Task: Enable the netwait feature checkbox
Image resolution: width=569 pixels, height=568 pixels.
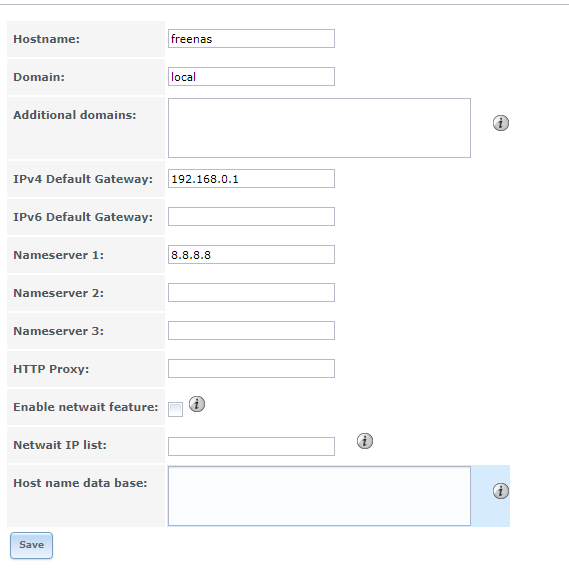Action: pyautogui.click(x=175, y=409)
